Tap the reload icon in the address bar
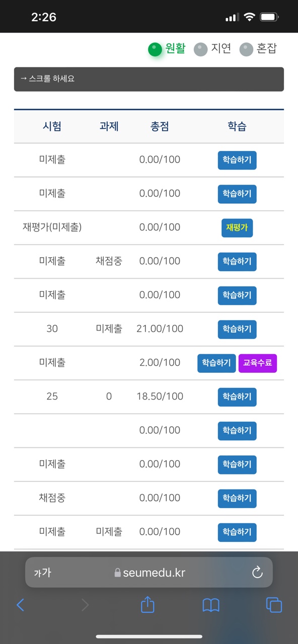The image size is (298, 644). (x=257, y=572)
